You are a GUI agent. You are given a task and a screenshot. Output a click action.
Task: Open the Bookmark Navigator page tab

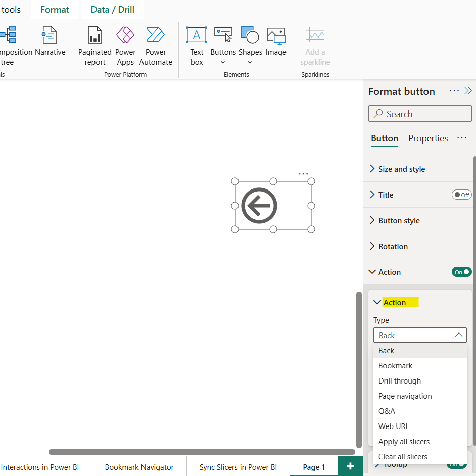139,467
